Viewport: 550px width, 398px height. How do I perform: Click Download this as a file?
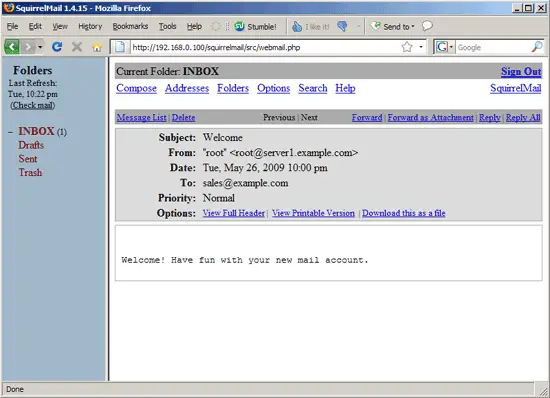pos(404,213)
